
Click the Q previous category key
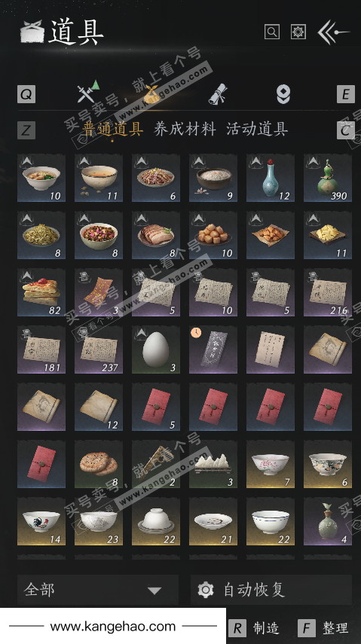tap(26, 94)
